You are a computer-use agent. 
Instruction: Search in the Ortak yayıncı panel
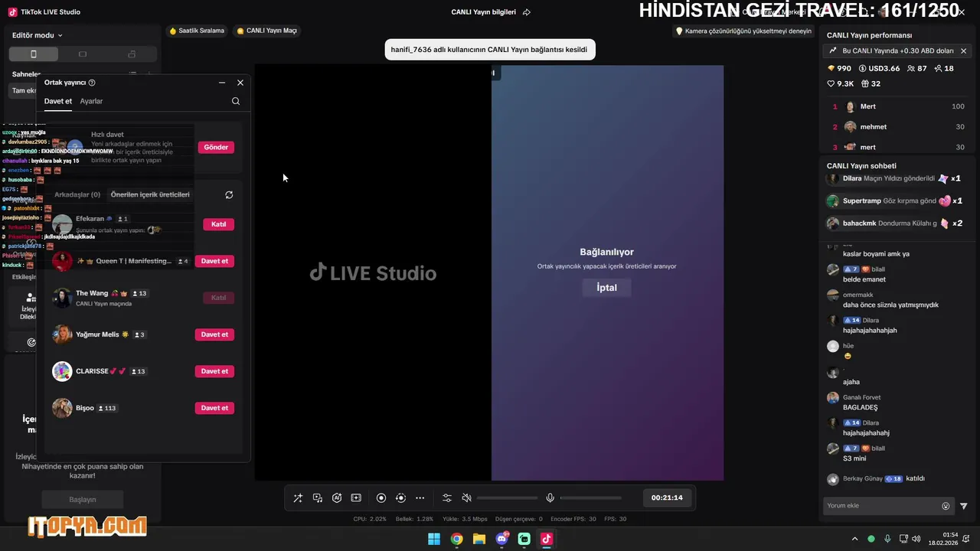point(236,101)
